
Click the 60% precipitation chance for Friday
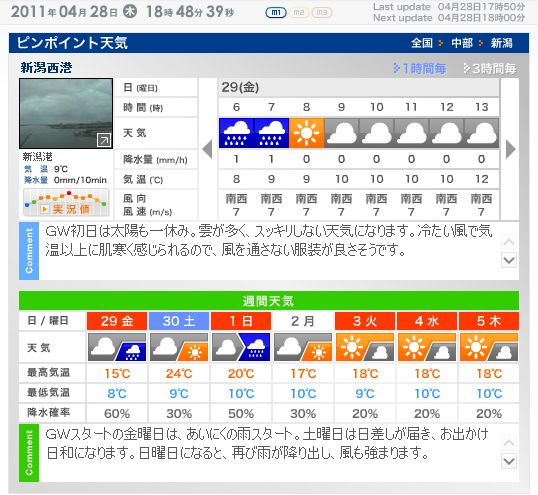pyautogui.click(x=117, y=413)
